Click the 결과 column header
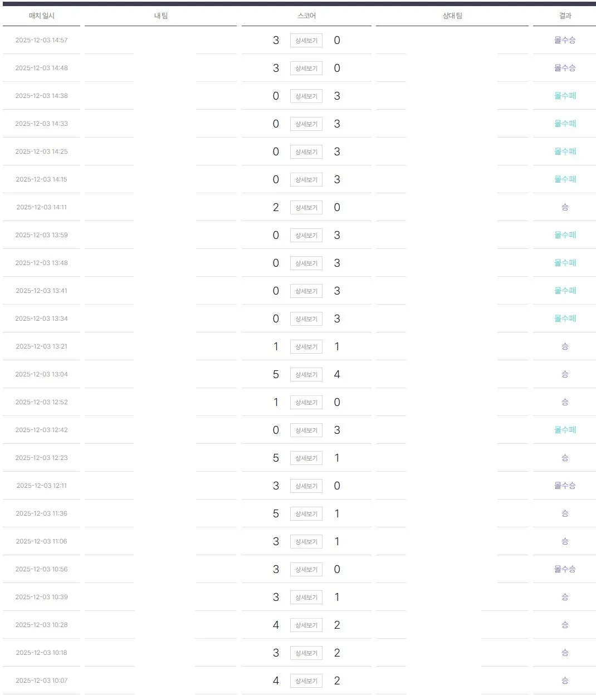Viewport: 596px width, 700px height. [x=565, y=16]
